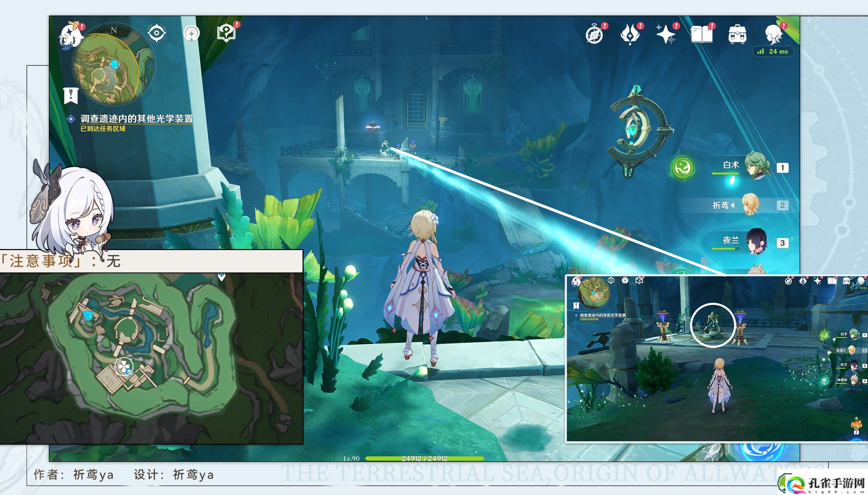Image resolution: width=868 pixels, height=495 pixels.
Task: Click the author credit 作者: 祈鸢ya
Action: point(74,475)
